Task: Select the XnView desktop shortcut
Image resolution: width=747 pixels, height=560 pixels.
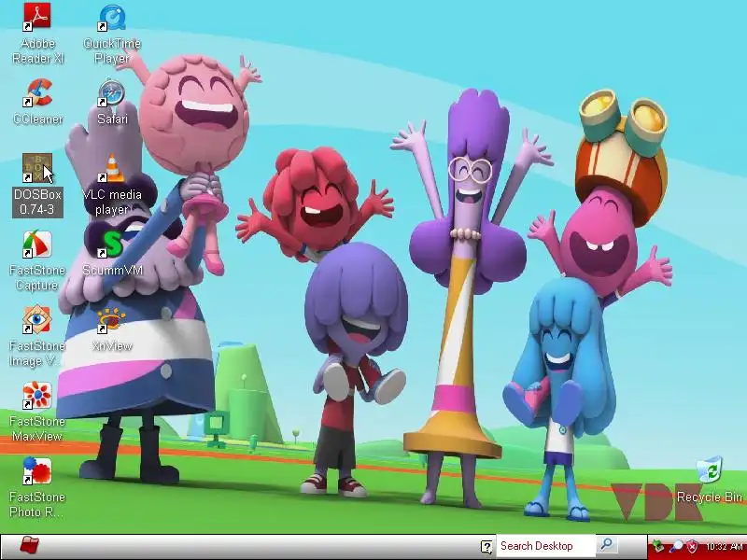Action: click(x=112, y=329)
